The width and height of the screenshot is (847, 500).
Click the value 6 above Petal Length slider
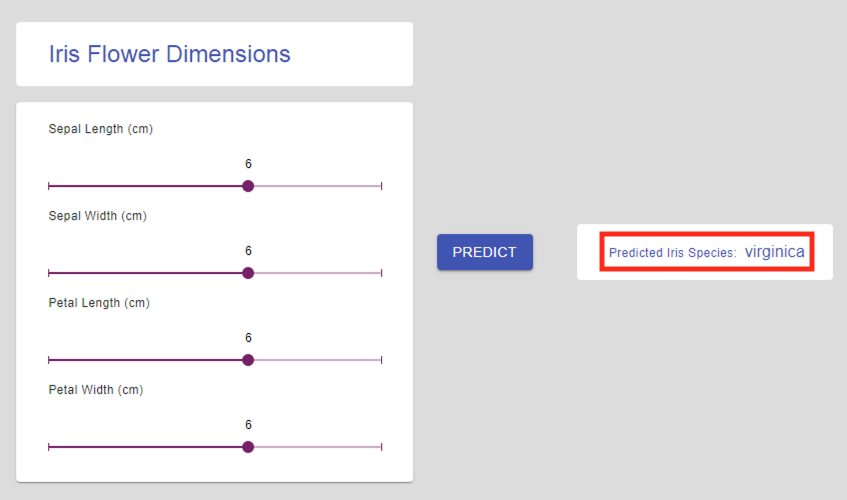pos(248,338)
